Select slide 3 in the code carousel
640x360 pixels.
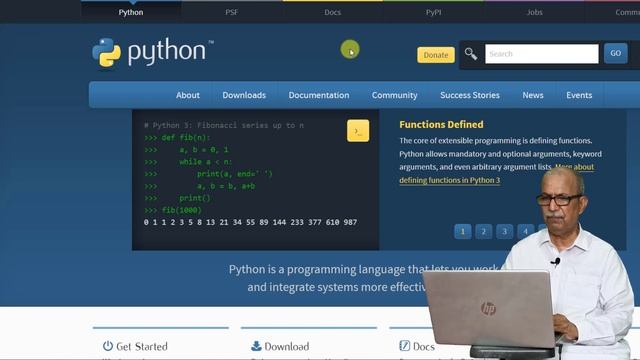[504, 231]
